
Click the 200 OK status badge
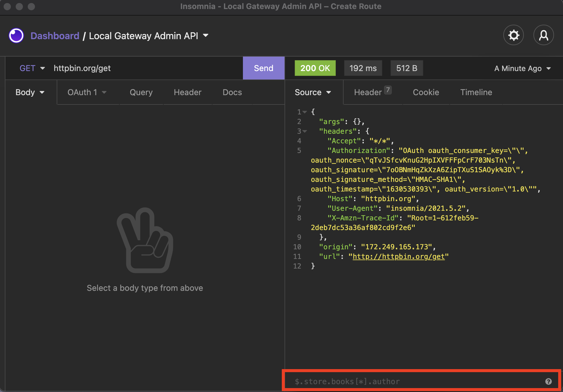(x=315, y=68)
